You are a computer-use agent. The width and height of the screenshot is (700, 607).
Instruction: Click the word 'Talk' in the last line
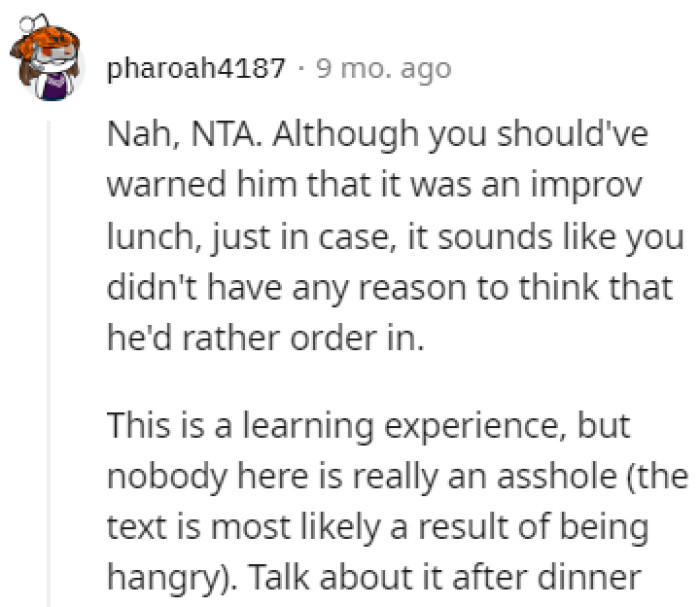tap(279, 578)
